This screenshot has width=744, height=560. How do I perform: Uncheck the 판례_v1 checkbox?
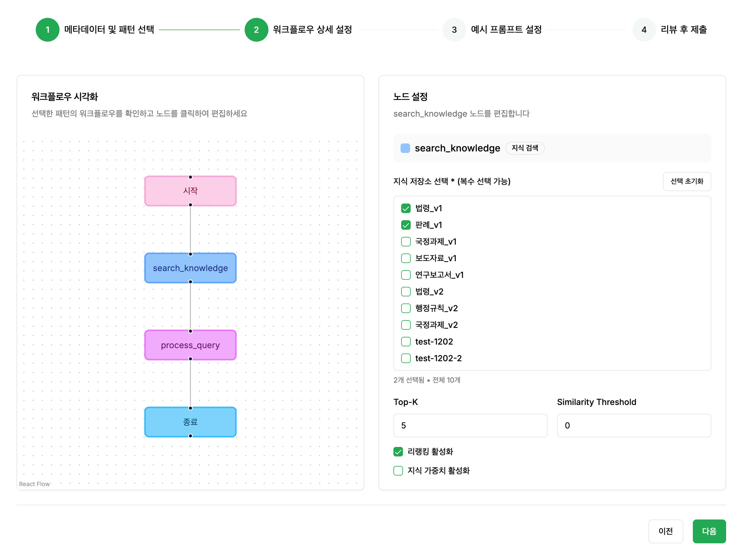(406, 225)
